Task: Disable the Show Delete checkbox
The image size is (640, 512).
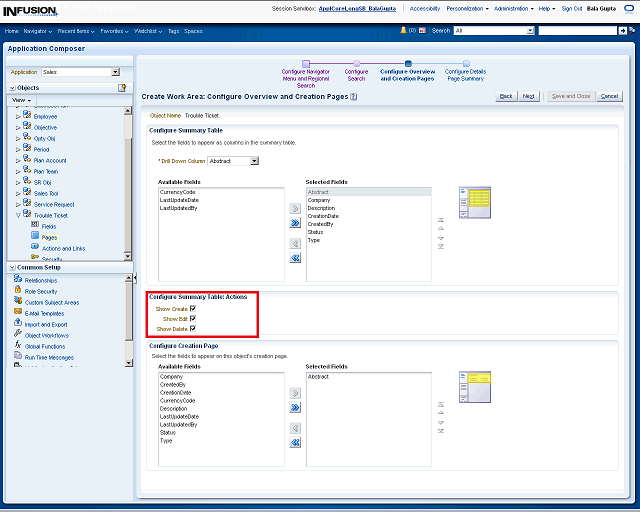Action: pyautogui.click(x=193, y=329)
